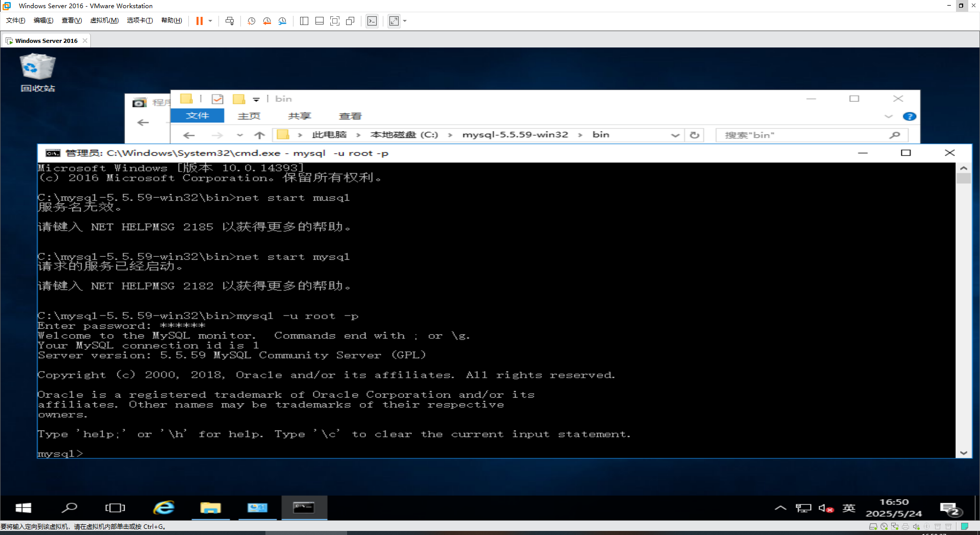Click the cmd scrollbar down arrow
The height and width of the screenshot is (535, 980).
pos(964,452)
